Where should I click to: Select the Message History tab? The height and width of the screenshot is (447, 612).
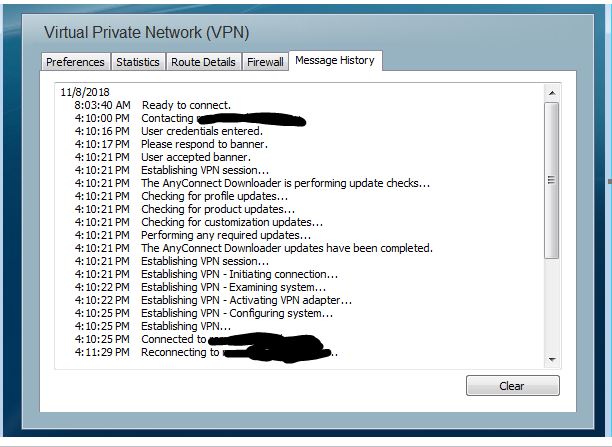point(335,61)
